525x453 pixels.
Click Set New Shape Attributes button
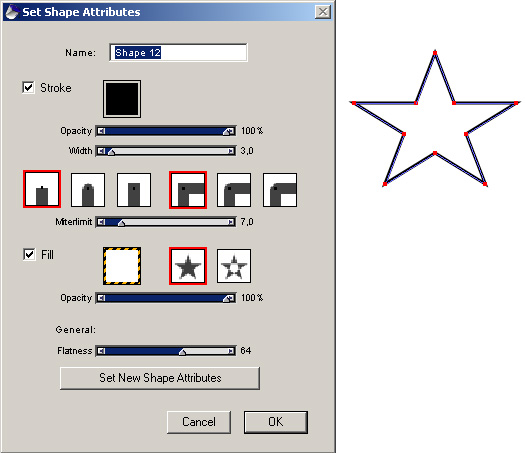pyautogui.click(x=160, y=378)
